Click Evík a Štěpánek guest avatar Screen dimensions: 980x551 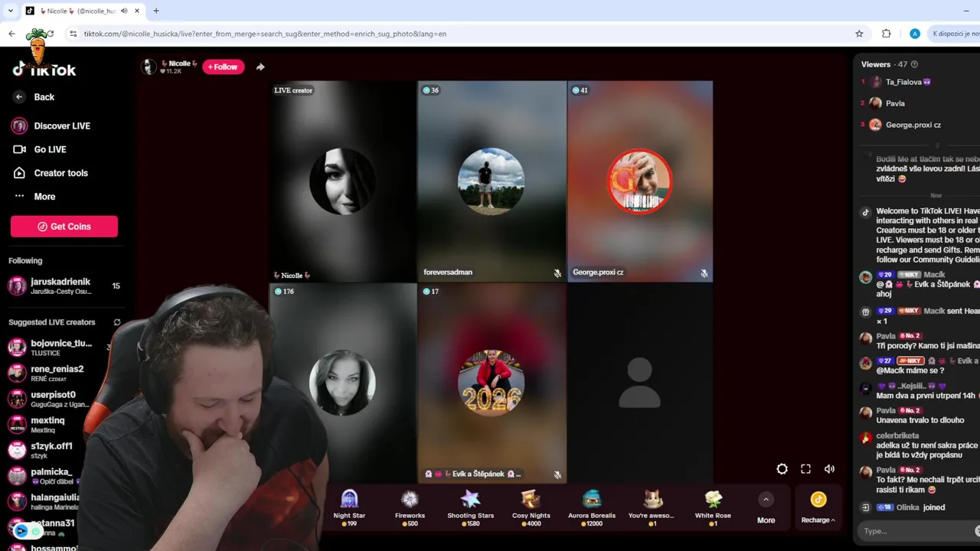point(491,383)
